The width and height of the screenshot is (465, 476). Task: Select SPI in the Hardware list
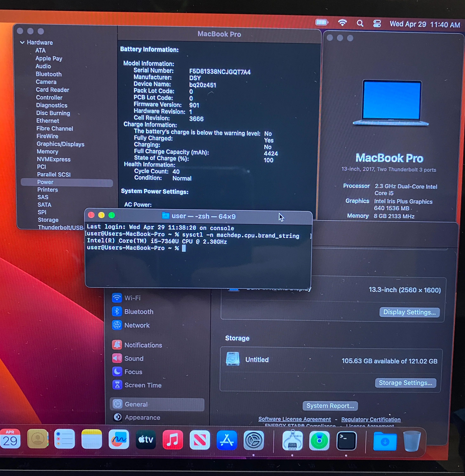(42, 212)
